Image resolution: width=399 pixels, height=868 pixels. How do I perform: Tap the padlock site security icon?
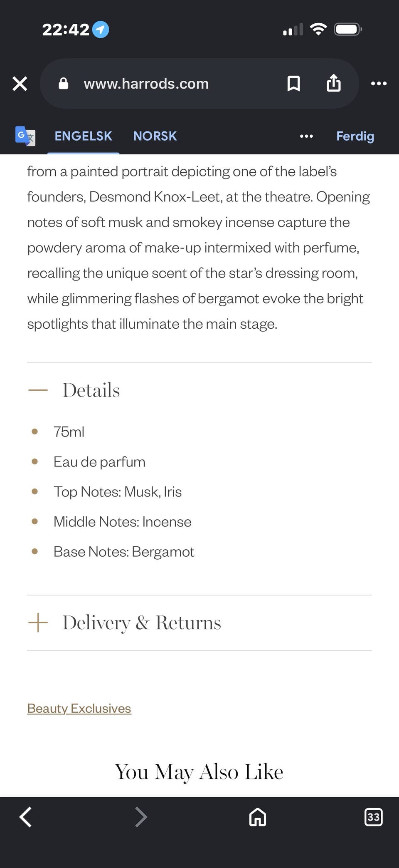63,84
